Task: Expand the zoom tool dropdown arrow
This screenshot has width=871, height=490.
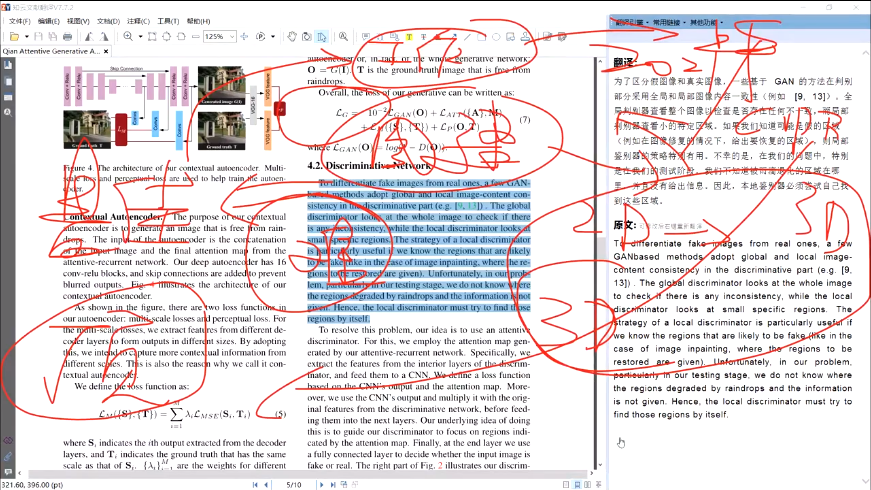Action: 141,37
